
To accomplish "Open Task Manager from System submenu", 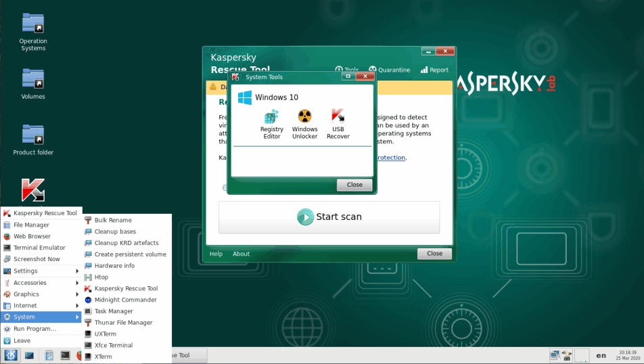I will (x=127, y=311).
